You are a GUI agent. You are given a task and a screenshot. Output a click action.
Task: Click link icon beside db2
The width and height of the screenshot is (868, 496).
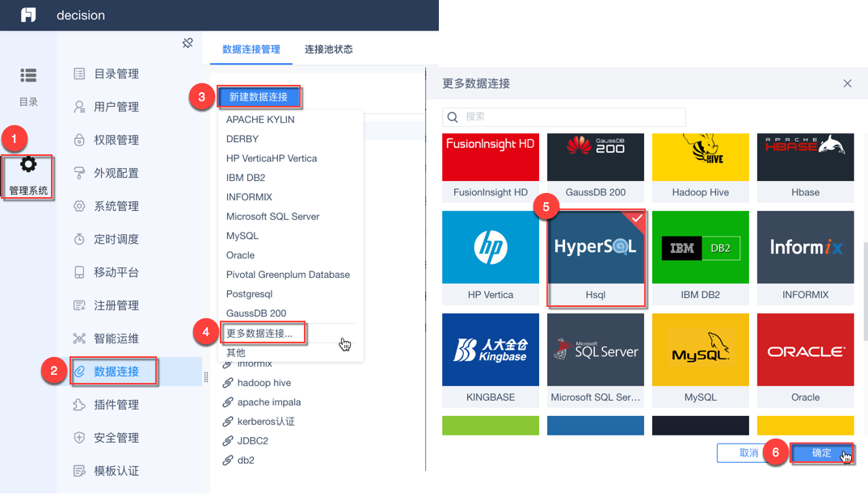pyautogui.click(x=228, y=460)
